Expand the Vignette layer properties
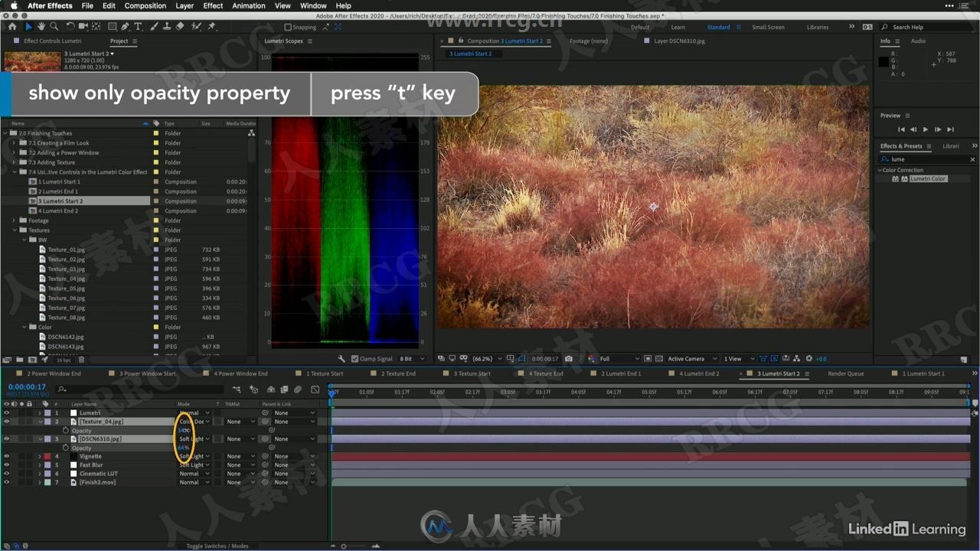980x551 pixels. coord(40,456)
